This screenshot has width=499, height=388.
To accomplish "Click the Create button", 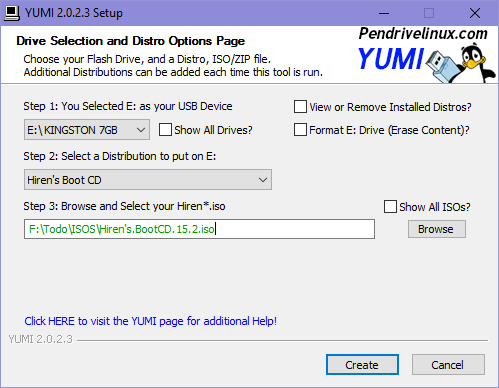I will tap(362, 365).
